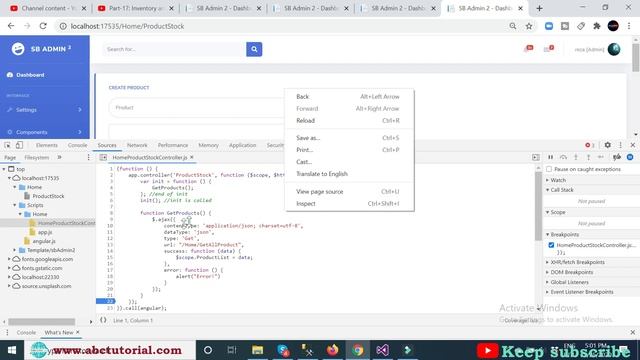The height and width of the screenshot is (360, 640).
Task: Click the Step over next function call icon
Action: (x=563, y=157)
